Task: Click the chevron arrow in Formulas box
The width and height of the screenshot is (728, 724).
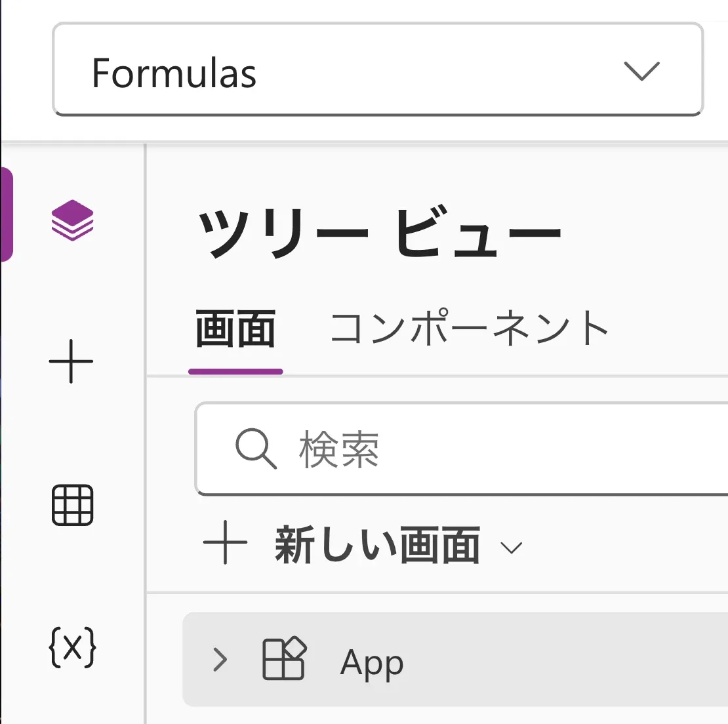Action: click(x=641, y=71)
